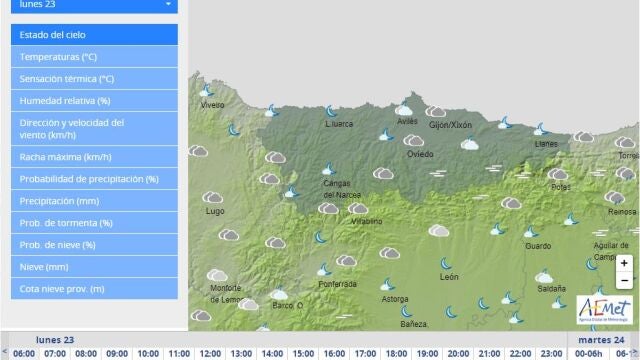
Task: Choose Probabilidad de precipitación (%)
Action: 94,179
